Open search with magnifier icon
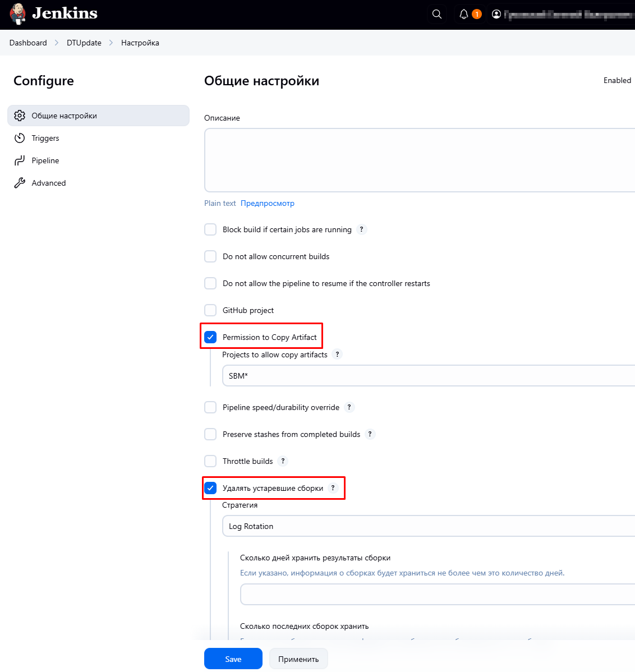 (437, 15)
